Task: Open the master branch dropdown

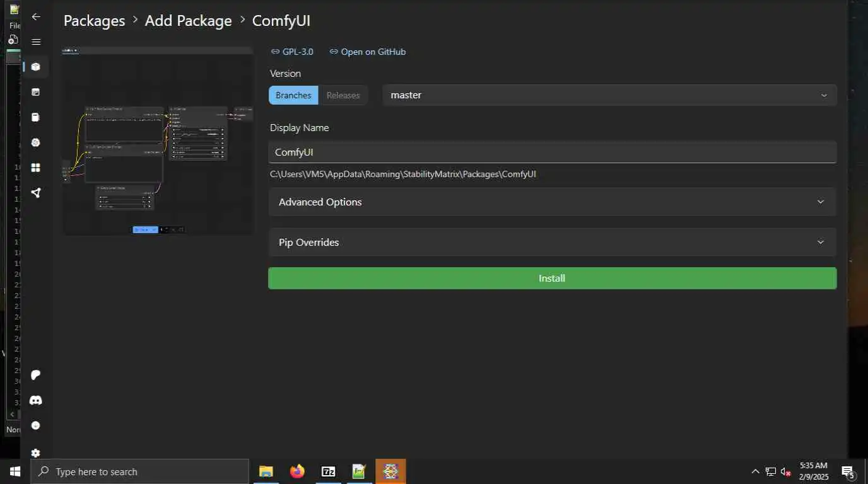Action: (x=609, y=95)
